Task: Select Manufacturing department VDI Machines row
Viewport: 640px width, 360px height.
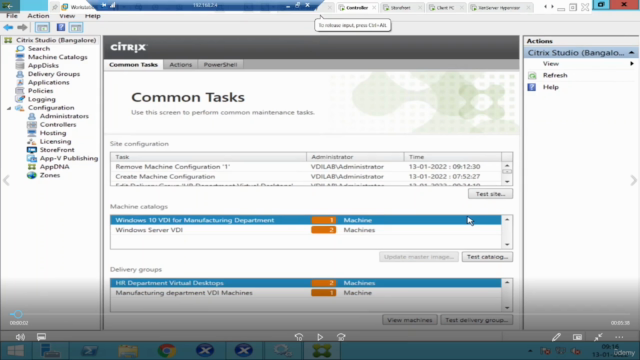Action: 306,293
